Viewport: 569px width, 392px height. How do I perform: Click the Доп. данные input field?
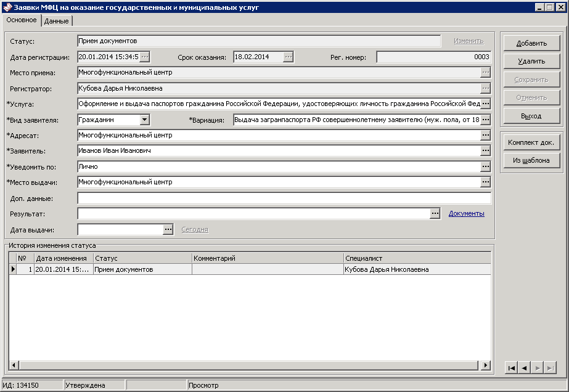point(284,198)
